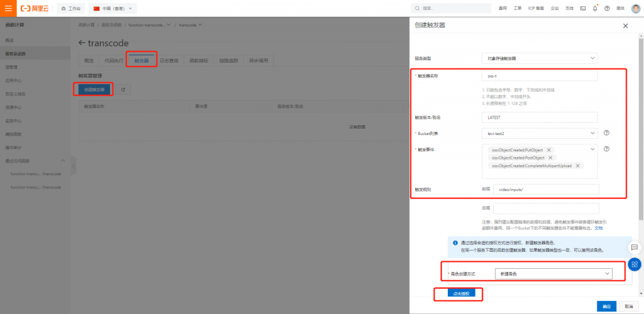Viewport: 644px width, 314px height.
Task: Click the 函数计算 breadcrumb link
Action: coord(87,25)
